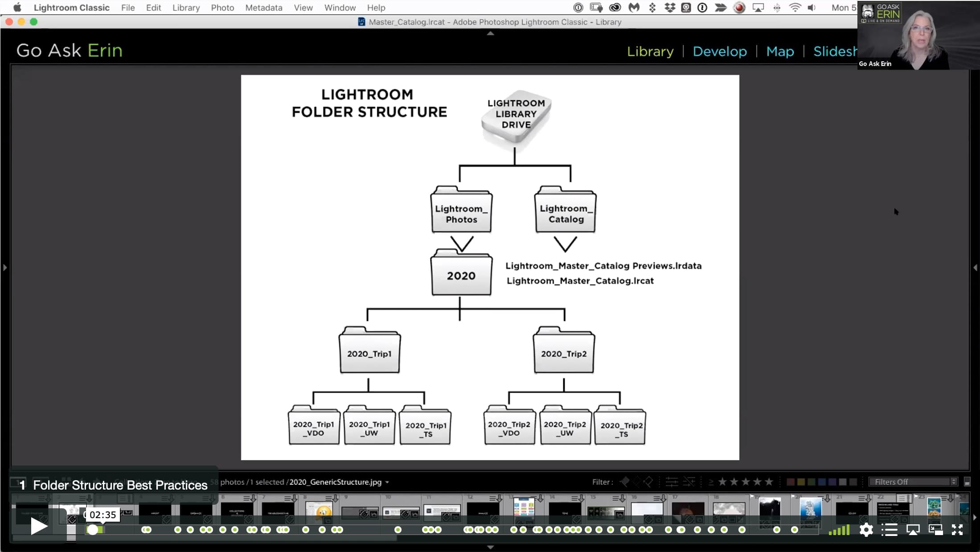This screenshot has height=552, width=980.
Task: Click the circular power icon in the menu bar
Action: 578,8
